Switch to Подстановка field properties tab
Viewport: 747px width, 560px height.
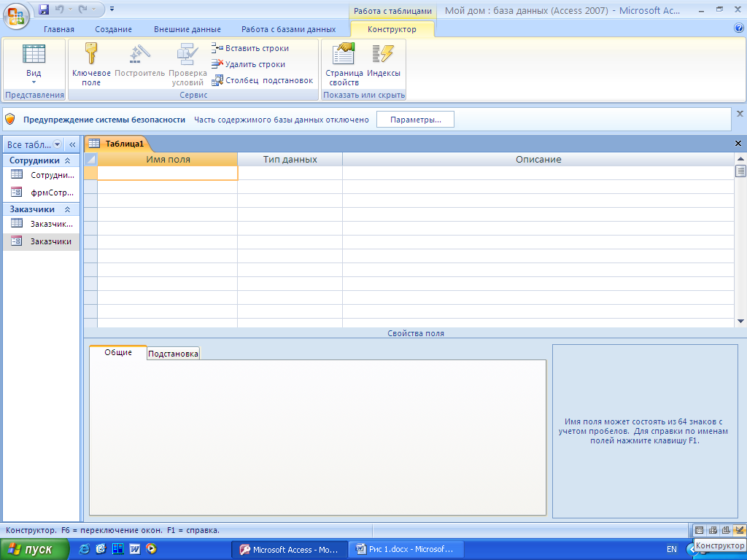173,354
